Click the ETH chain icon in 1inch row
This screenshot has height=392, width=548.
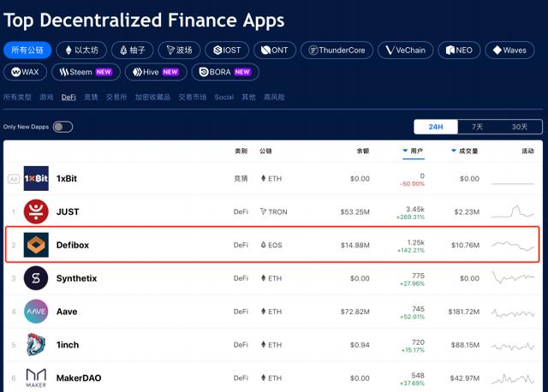tap(264, 344)
